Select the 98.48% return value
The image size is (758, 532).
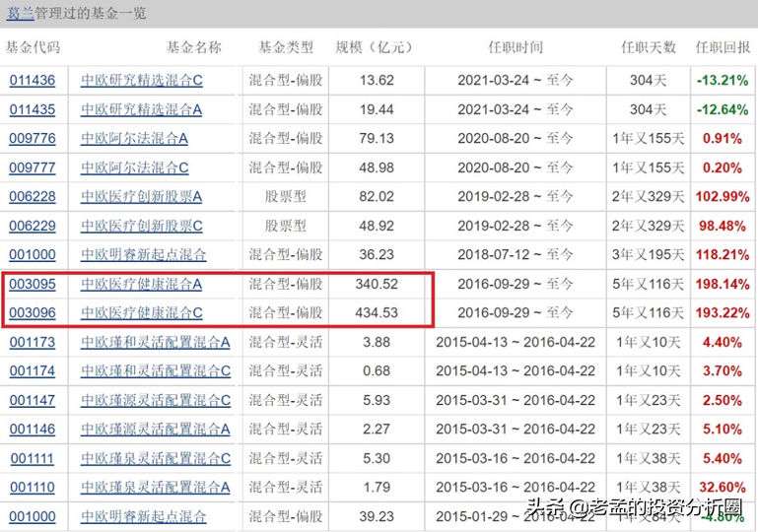tap(723, 226)
